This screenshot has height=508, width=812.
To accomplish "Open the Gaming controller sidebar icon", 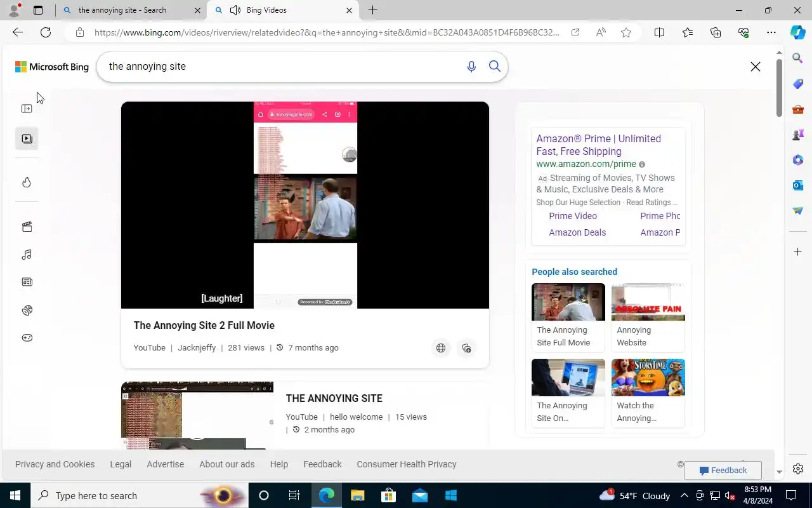I will [x=27, y=338].
